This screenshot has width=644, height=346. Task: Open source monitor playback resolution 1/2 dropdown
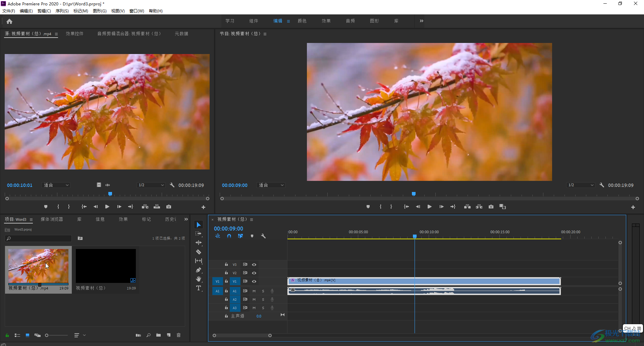[x=151, y=185]
